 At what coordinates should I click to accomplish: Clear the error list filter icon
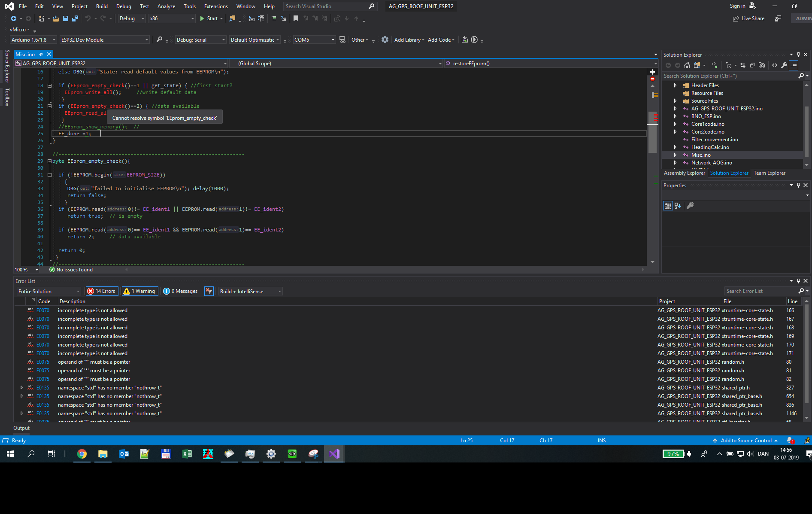[x=209, y=291]
